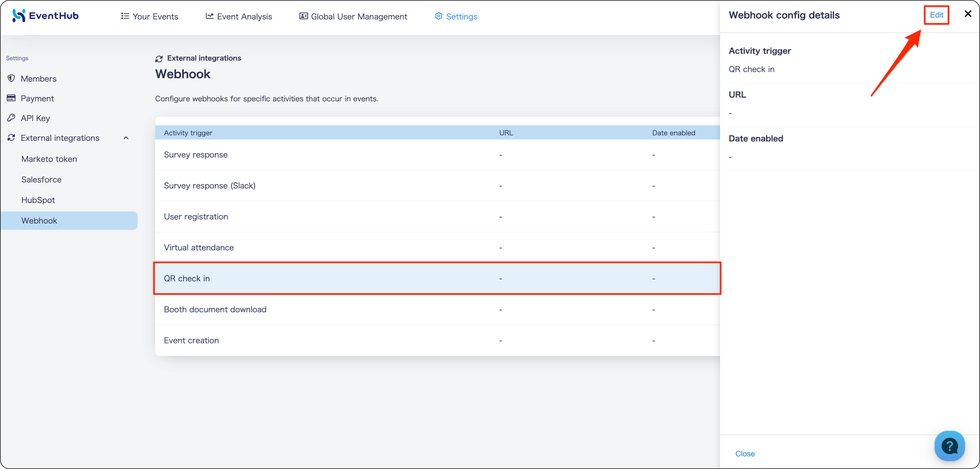This screenshot has width=980, height=469.
Task: Collapse the External integrations chevron
Action: tap(126, 138)
